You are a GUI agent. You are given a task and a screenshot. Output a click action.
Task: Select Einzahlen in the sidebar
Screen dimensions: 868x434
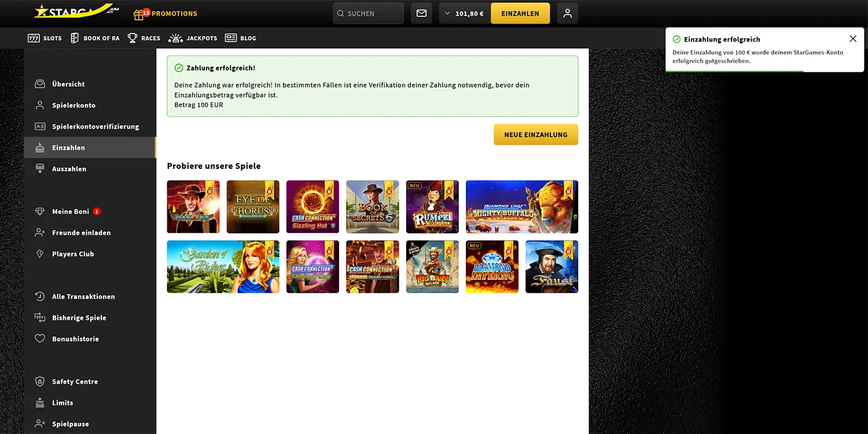90,148
